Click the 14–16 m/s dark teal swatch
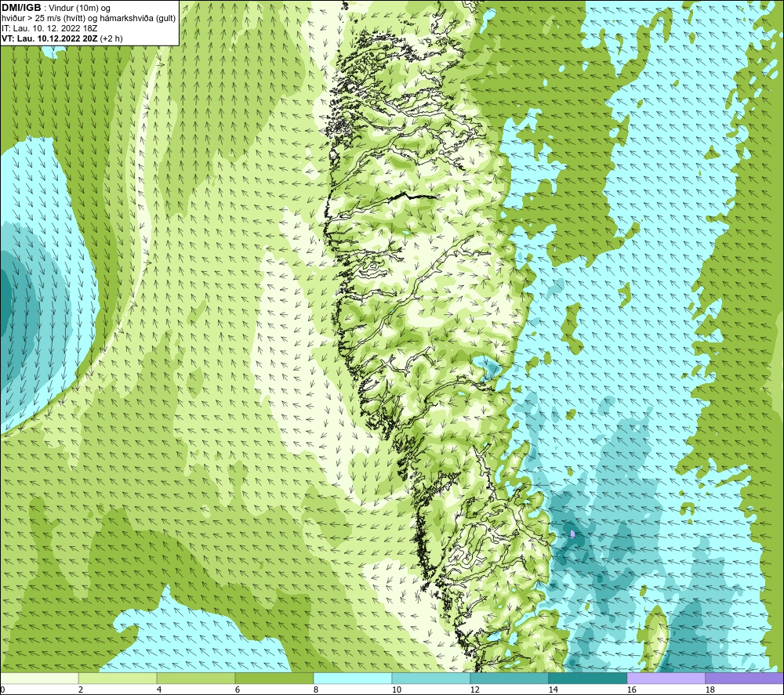Viewport: 784px width, 695px height. pyautogui.click(x=587, y=679)
